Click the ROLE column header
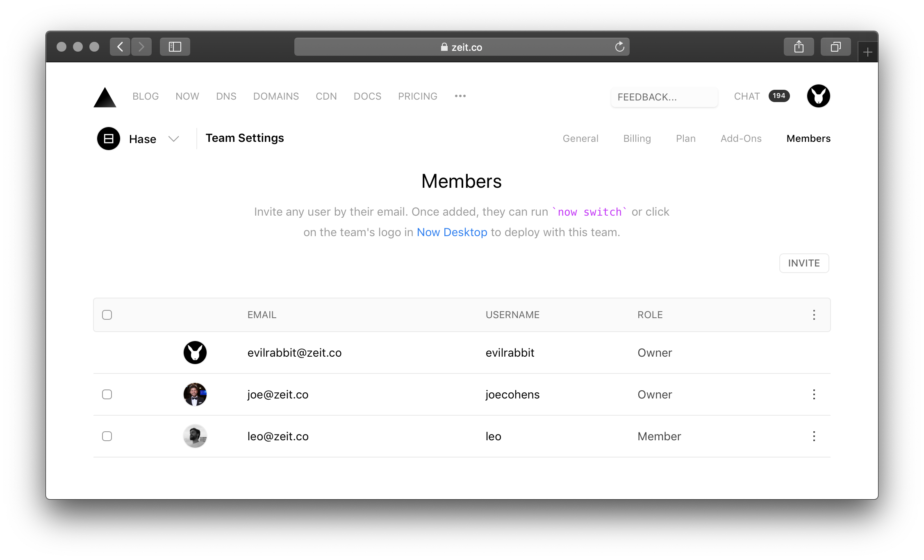924x560 pixels. click(650, 315)
